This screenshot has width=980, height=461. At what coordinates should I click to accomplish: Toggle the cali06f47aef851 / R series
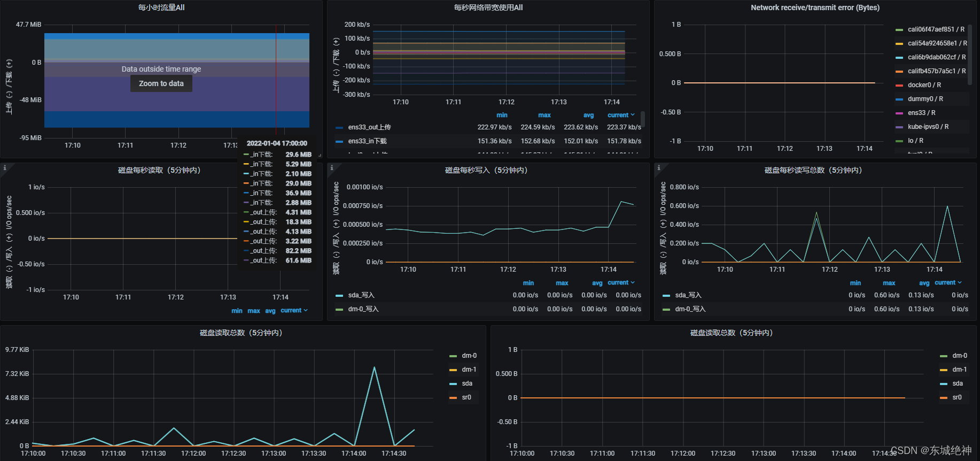(x=936, y=29)
